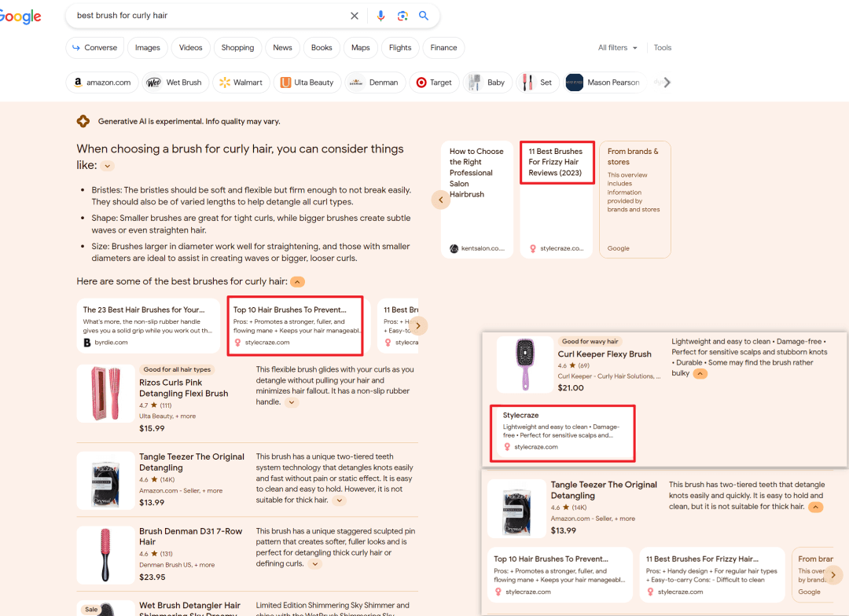This screenshot has width=849, height=616.
Task: Select the Set filter chip
Action: click(538, 82)
